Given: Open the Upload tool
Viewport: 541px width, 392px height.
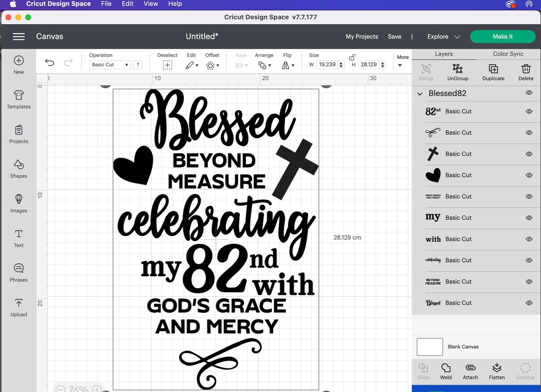Looking at the screenshot, I should click(x=19, y=308).
